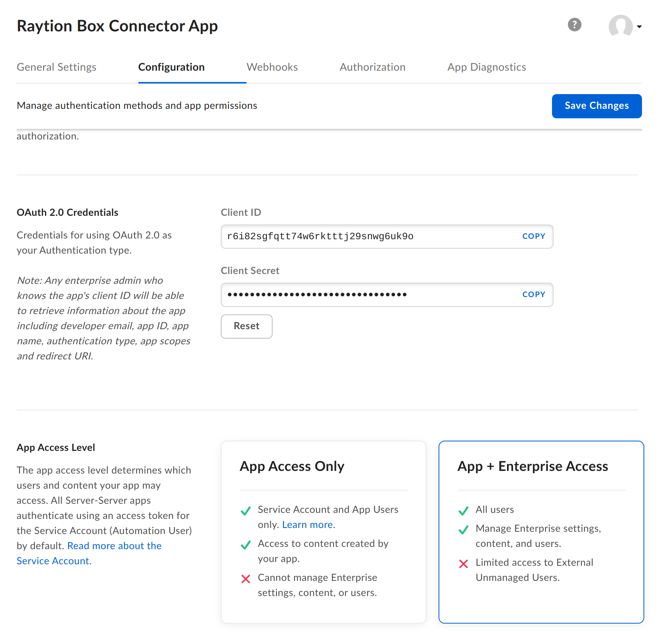Viewport: 659px width, 644px height.
Task: Open the App Diagnostics tab
Action: point(487,67)
